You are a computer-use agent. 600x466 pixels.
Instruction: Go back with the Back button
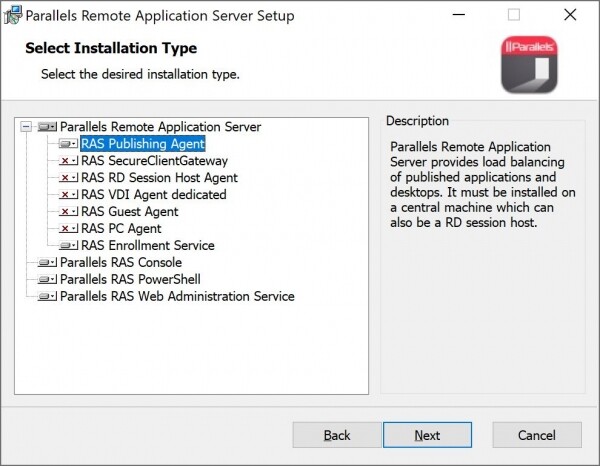pos(337,435)
